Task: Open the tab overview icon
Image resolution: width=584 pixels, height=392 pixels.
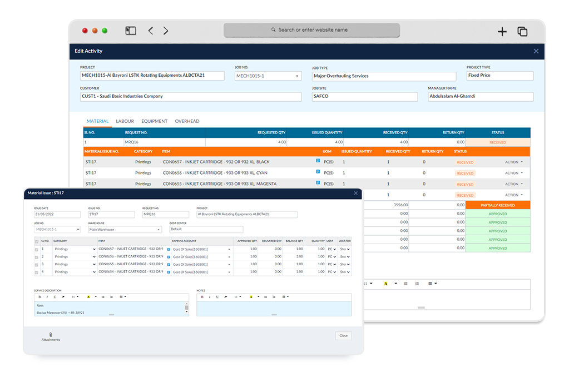Action: pos(522,32)
